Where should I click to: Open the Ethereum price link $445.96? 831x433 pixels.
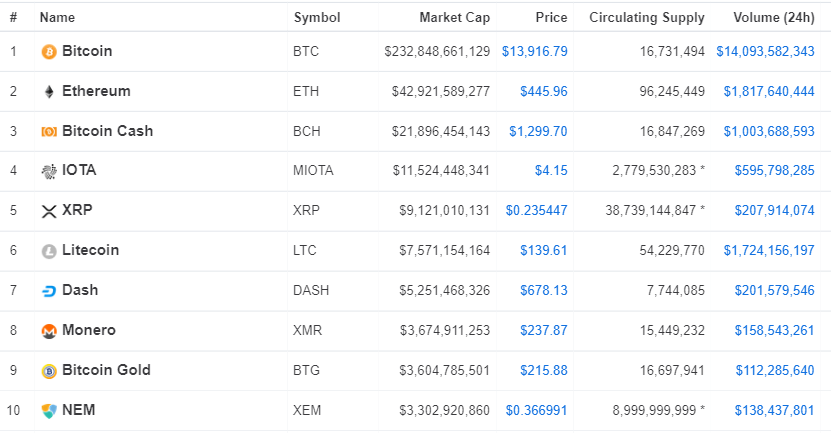543,91
